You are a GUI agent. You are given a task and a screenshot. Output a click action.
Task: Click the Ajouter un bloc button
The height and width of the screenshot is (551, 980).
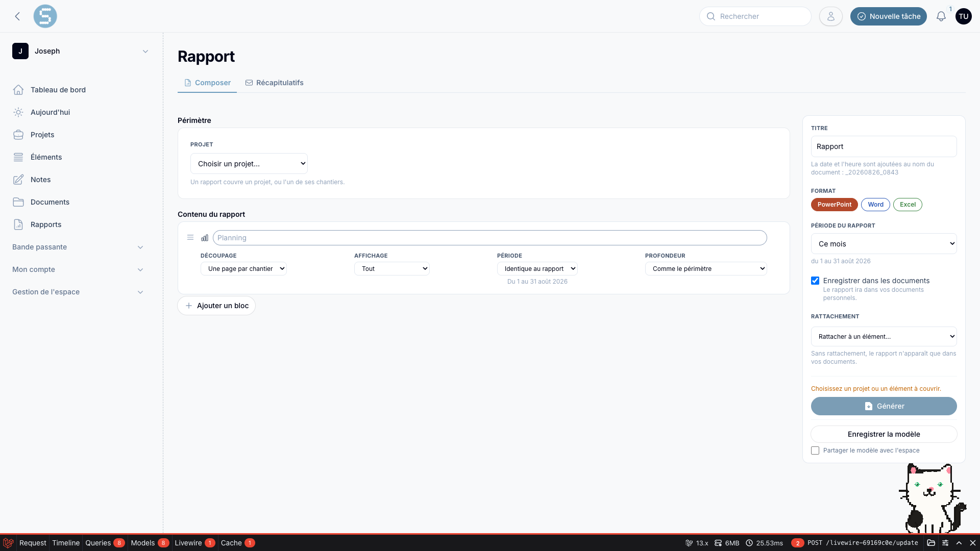pyautogui.click(x=216, y=306)
